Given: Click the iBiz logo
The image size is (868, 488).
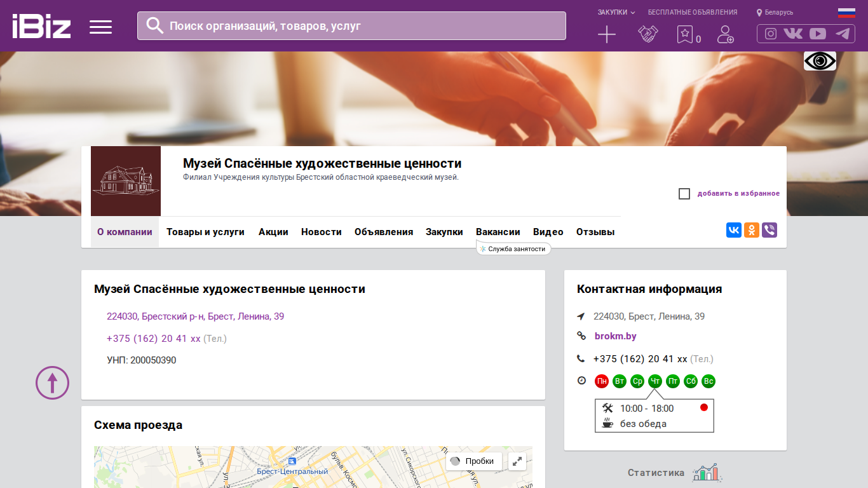Looking at the screenshot, I should click(41, 26).
